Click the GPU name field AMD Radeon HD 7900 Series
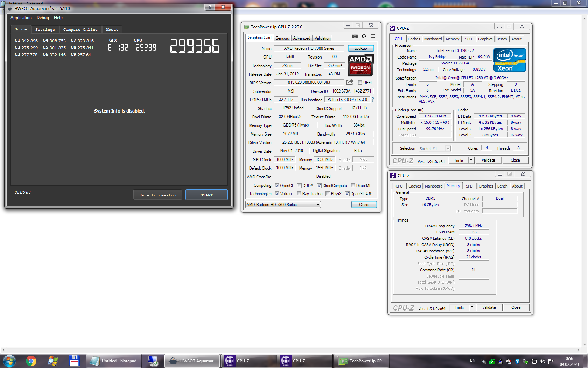This screenshot has width=588, height=368. (x=309, y=48)
